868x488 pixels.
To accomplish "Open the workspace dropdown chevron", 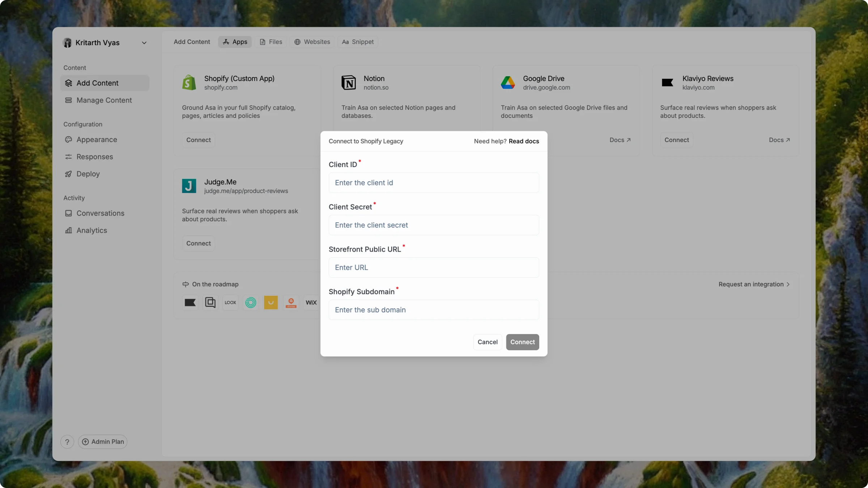I will click(x=144, y=43).
